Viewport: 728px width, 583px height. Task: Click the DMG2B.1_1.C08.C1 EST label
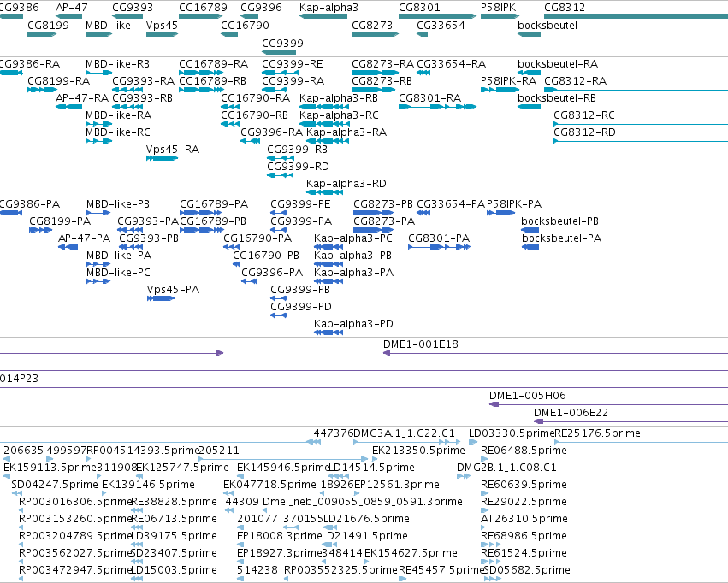(x=506, y=468)
